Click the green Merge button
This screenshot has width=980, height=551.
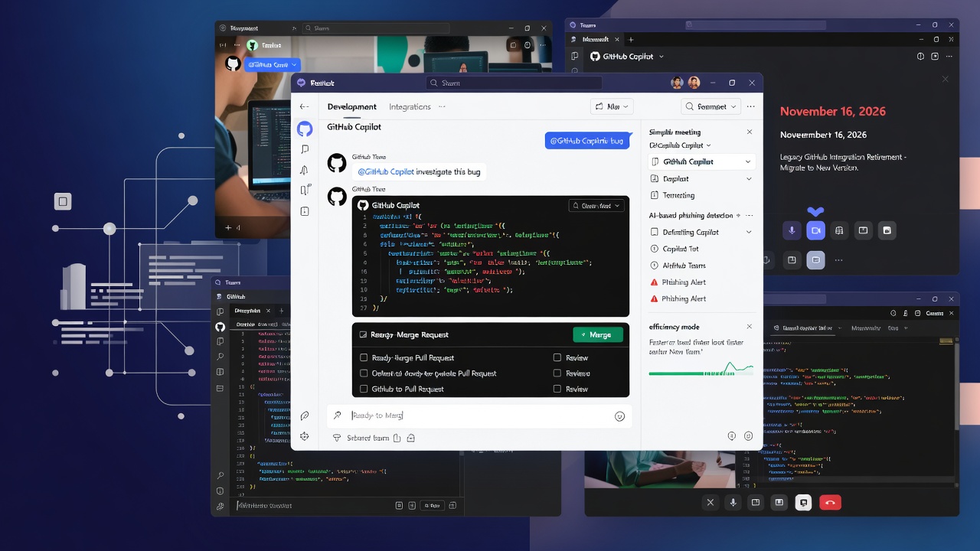(x=598, y=334)
